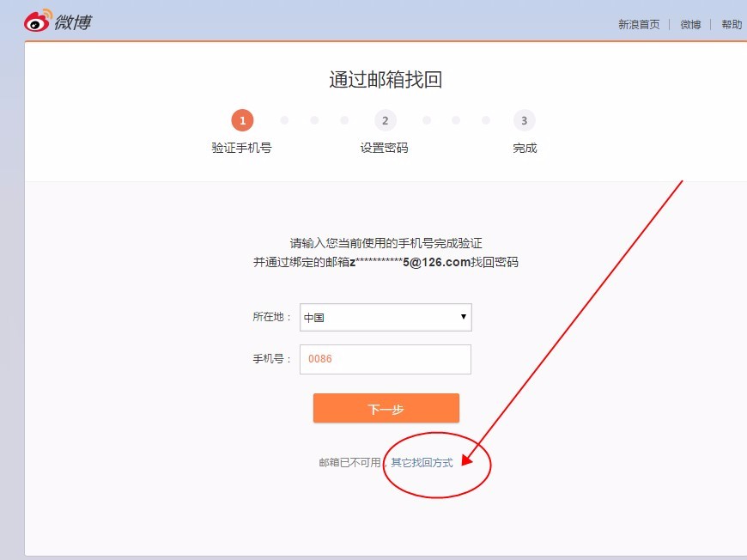This screenshot has width=747, height=560.
Task: Select step 3 circle 完成
Action: tap(524, 120)
